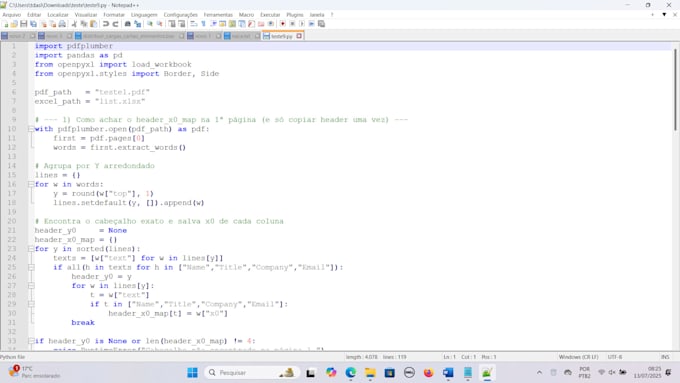Image resolution: width=680 pixels, height=383 pixels.
Task: Click the Play recorded macro icon
Action: [x=302, y=24]
